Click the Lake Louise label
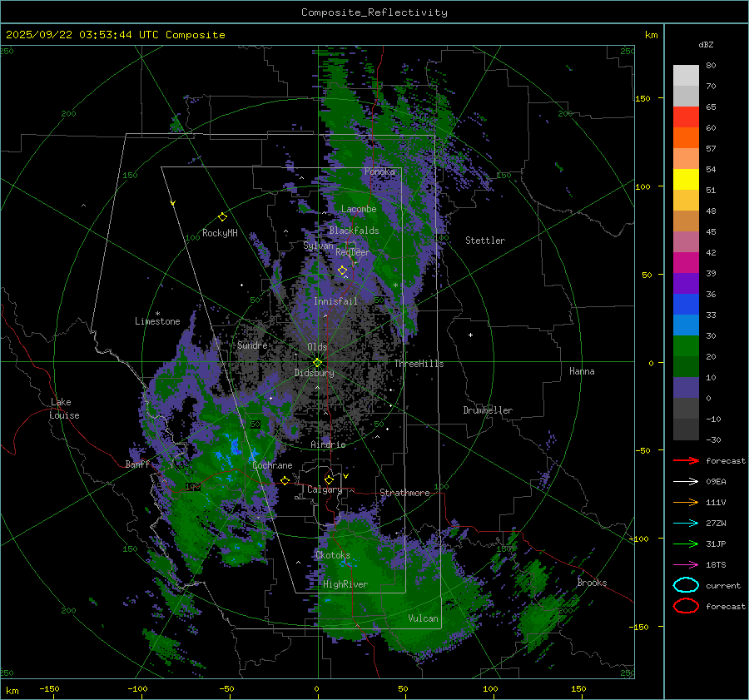 click(x=64, y=409)
